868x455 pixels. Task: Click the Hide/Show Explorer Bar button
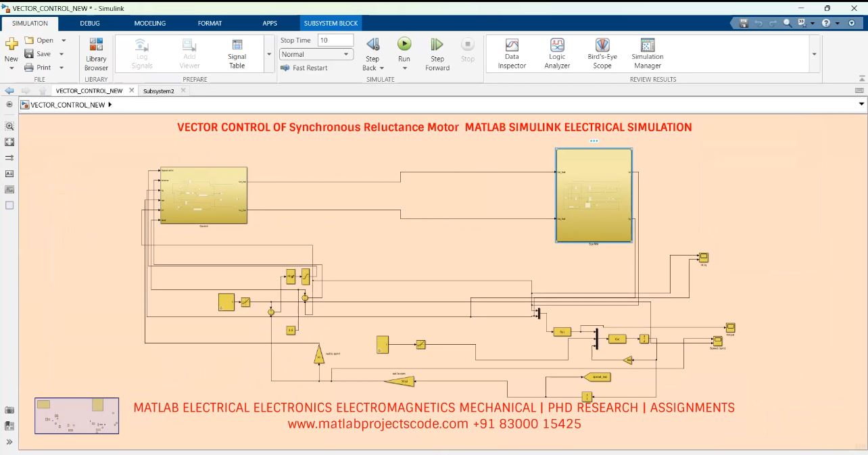pyautogui.click(x=9, y=105)
